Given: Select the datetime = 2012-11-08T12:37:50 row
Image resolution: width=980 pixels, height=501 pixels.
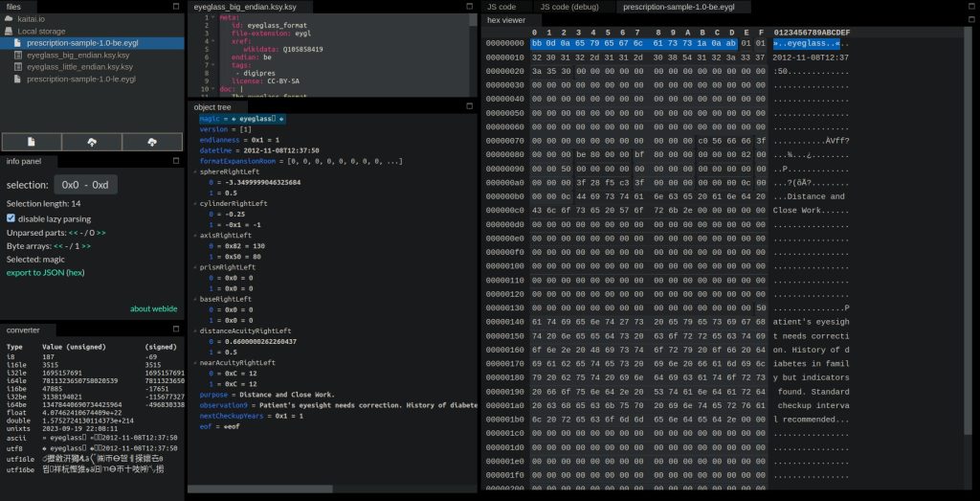Looking at the screenshot, I should 259,150.
